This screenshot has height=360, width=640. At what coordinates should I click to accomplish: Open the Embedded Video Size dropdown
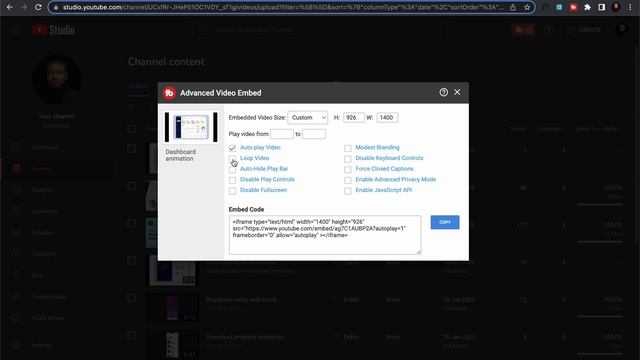click(308, 118)
